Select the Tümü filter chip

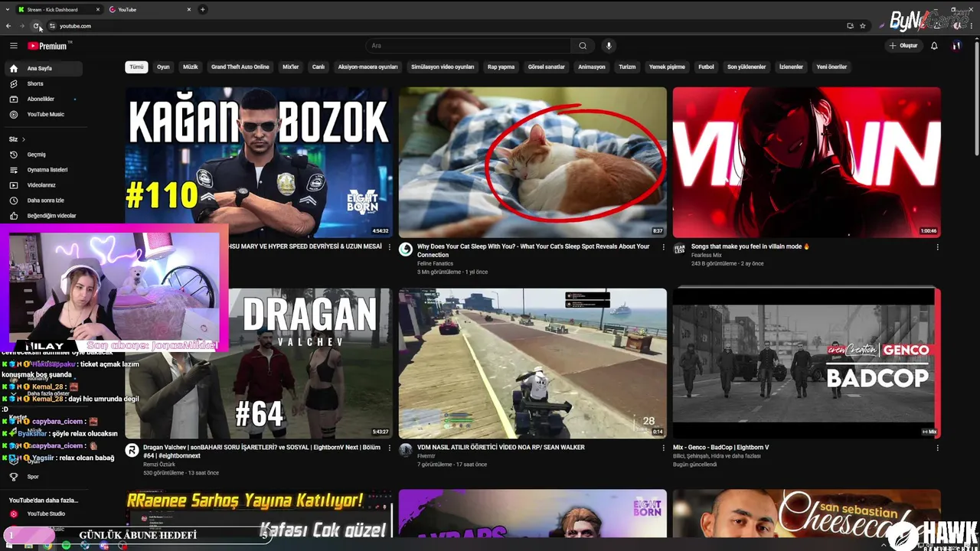point(136,67)
